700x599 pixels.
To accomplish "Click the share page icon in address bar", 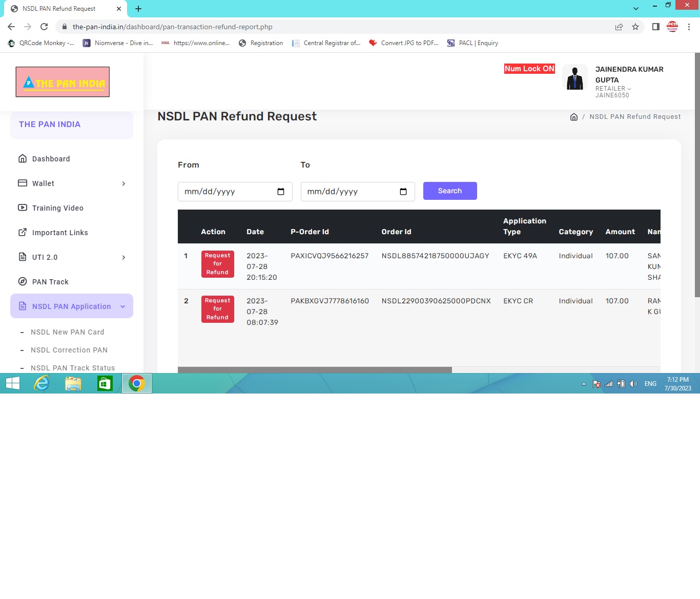I will click(619, 27).
